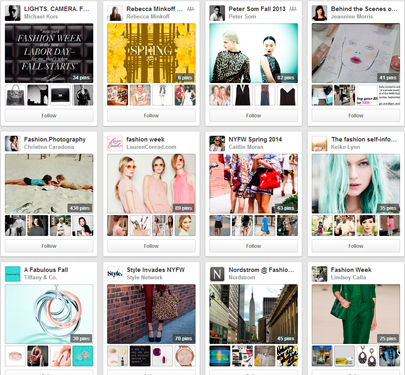Open green-haired woman cover image
Image resolution: width=405 pixels, height=375 pixels.
356,184
